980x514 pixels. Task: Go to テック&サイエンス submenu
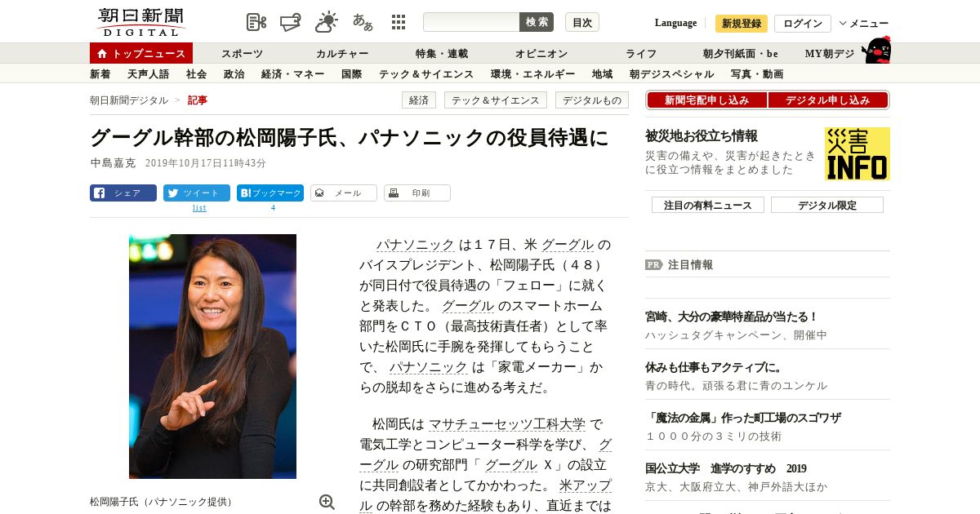(x=426, y=74)
